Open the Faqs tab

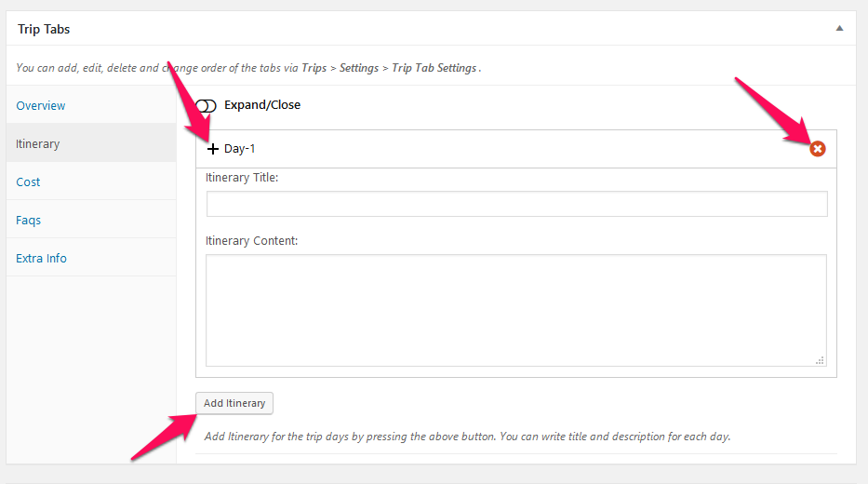click(28, 220)
